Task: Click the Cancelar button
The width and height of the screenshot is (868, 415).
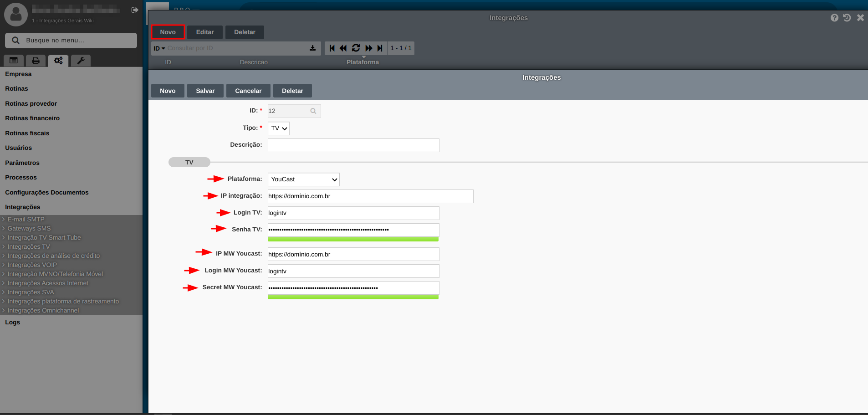Action: (248, 91)
